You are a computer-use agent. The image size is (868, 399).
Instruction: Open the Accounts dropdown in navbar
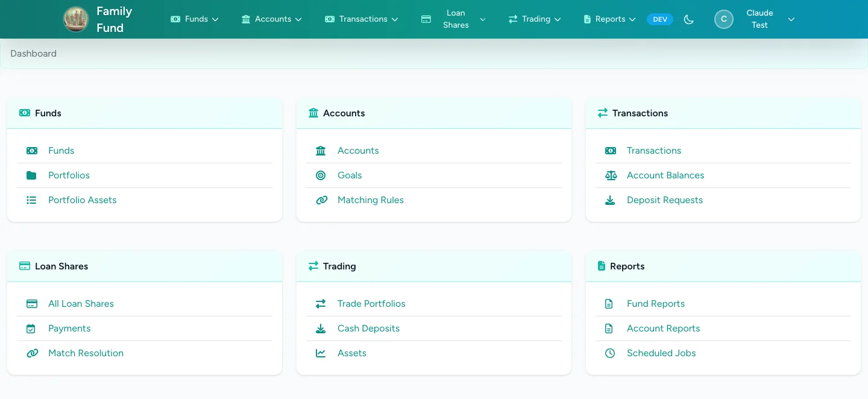(271, 19)
